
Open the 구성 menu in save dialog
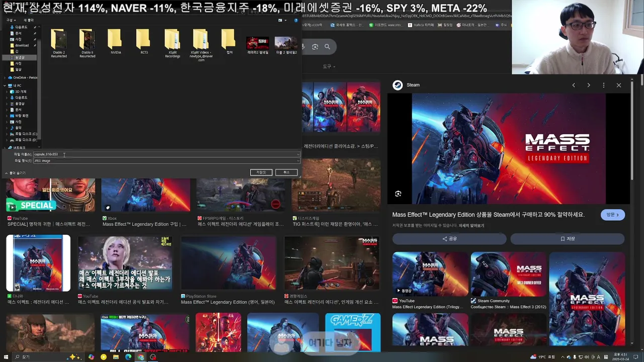pyautogui.click(x=10, y=20)
